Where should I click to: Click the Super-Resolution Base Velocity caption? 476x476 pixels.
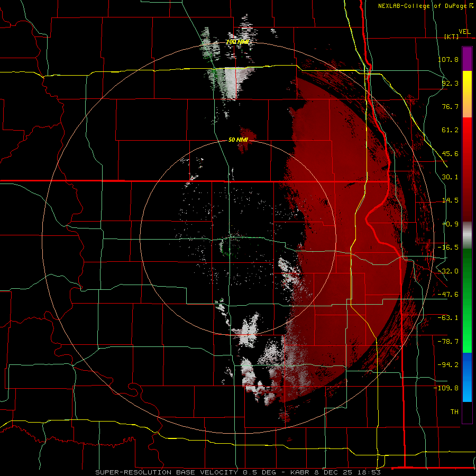[x=237, y=472]
